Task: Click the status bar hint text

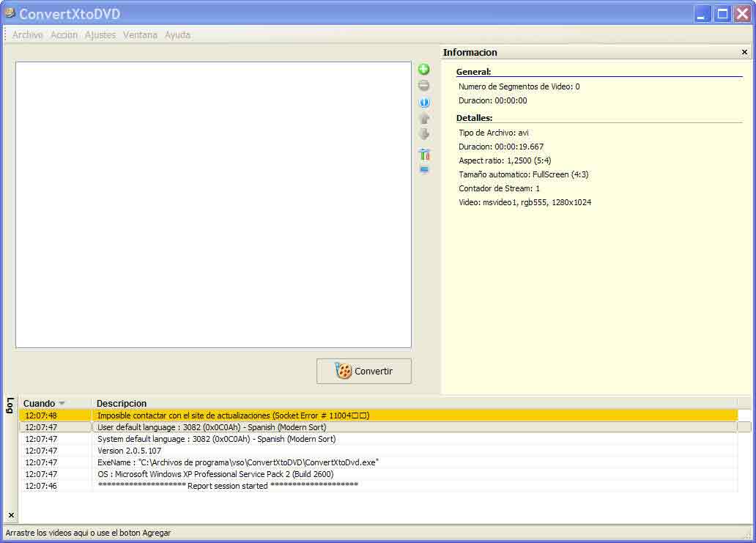Action: click(x=88, y=533)
